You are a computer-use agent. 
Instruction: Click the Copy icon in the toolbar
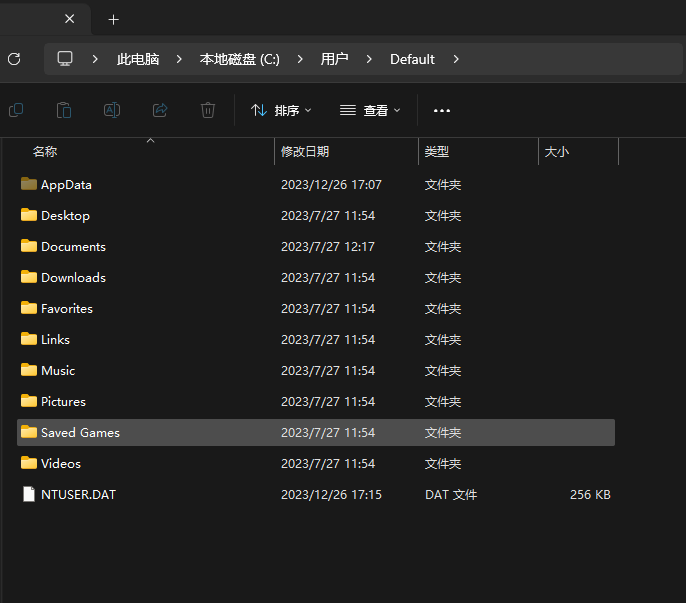click(16, 110)
